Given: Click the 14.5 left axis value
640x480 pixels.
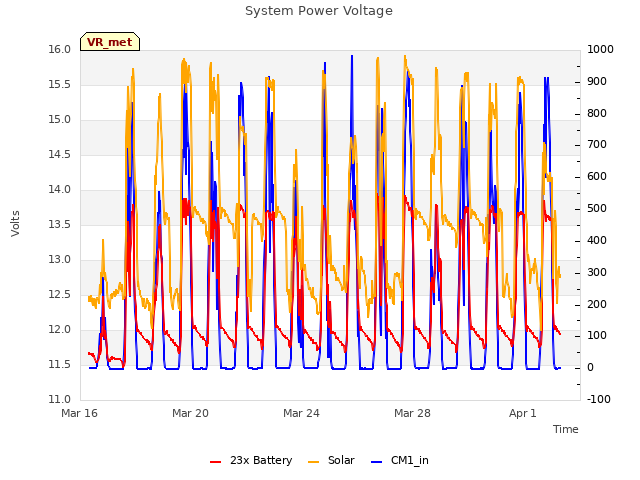Looking at the screenshot, I should (x=60, y=155).
